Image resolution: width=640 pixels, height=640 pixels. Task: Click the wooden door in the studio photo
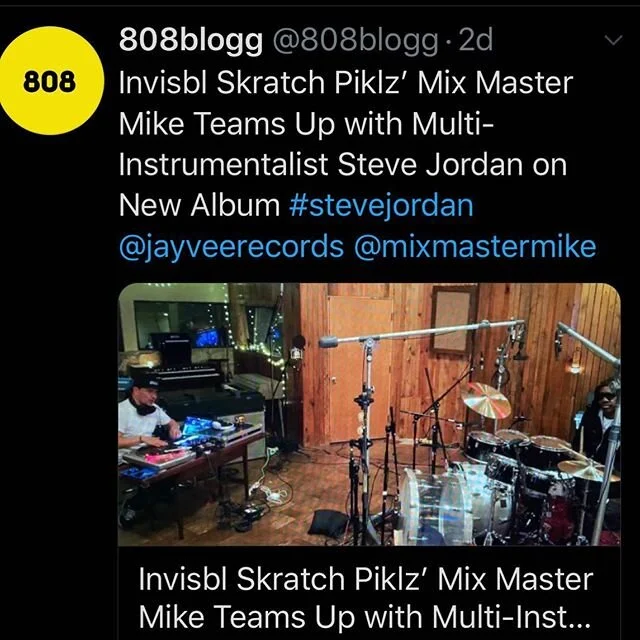click(361, 369)
